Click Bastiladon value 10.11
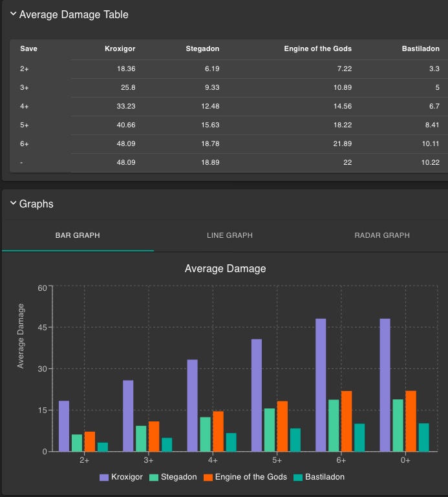The image size is (448, 497). [x=431, y=143]
